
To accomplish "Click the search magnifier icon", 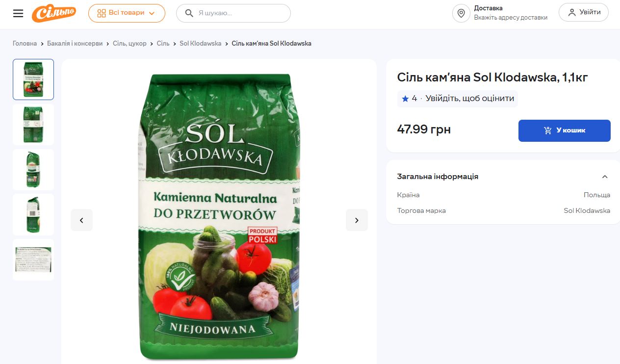I will point(188,13).
